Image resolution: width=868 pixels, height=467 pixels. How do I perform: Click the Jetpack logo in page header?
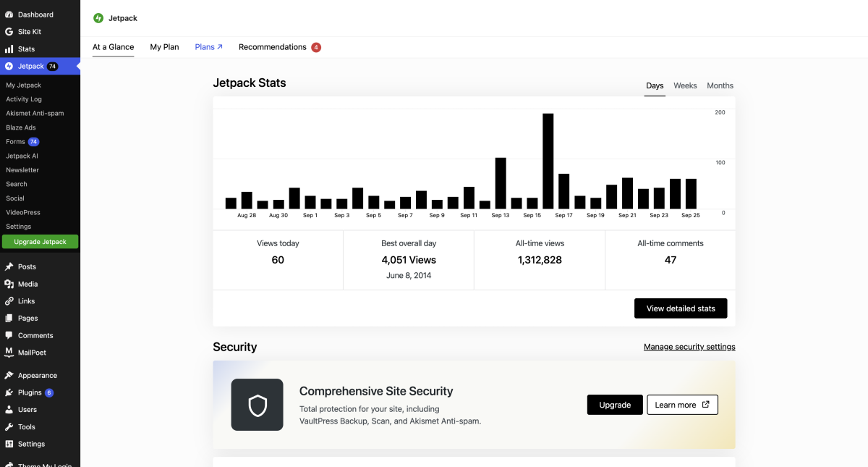point(98,18)
